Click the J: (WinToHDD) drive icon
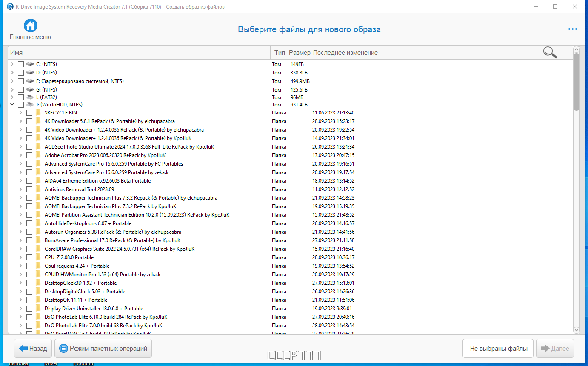 coord(30,104)
